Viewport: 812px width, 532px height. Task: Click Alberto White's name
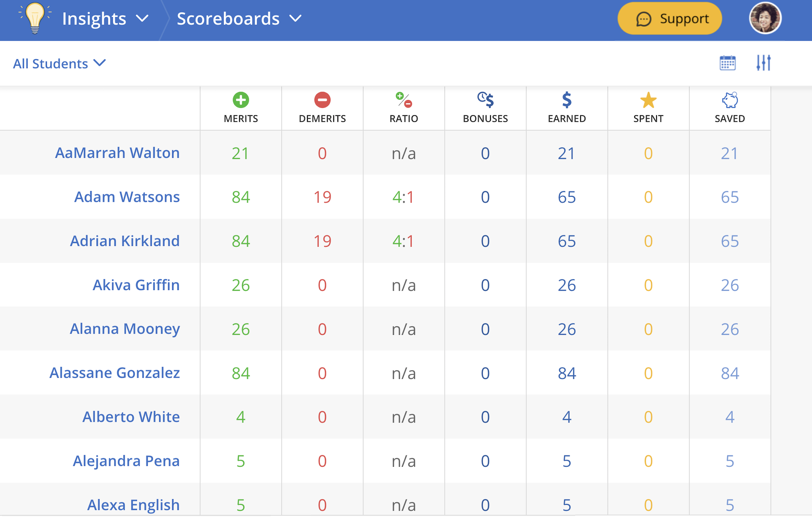pos(131,417)
